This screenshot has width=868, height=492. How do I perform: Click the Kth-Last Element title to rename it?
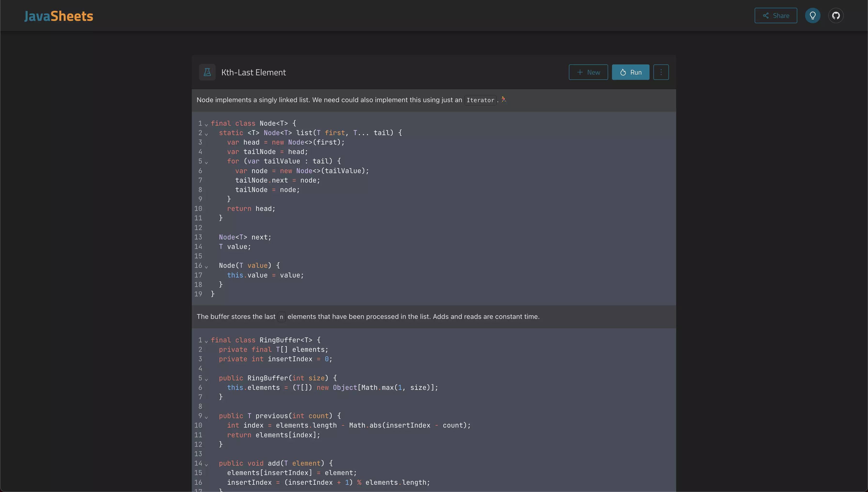click(253, 72)
